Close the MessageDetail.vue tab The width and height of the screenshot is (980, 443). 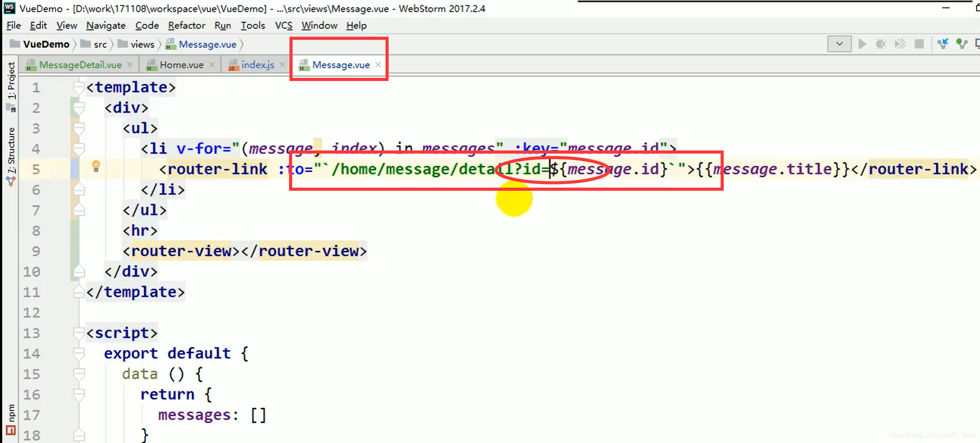130,65
